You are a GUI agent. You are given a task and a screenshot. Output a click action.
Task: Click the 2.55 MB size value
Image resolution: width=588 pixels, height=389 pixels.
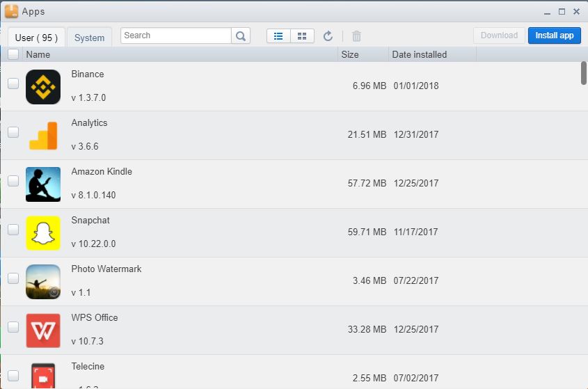pyautogui.click(x=370, y=379)
